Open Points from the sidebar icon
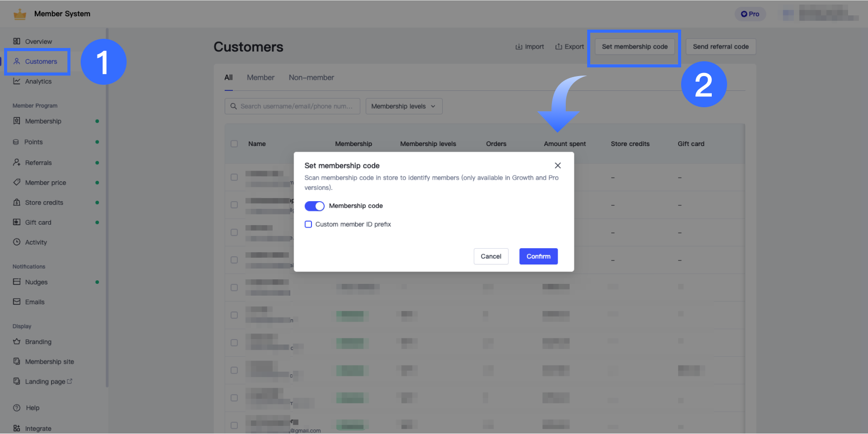This screenshot has height=434, width=868. click(16, 142)
